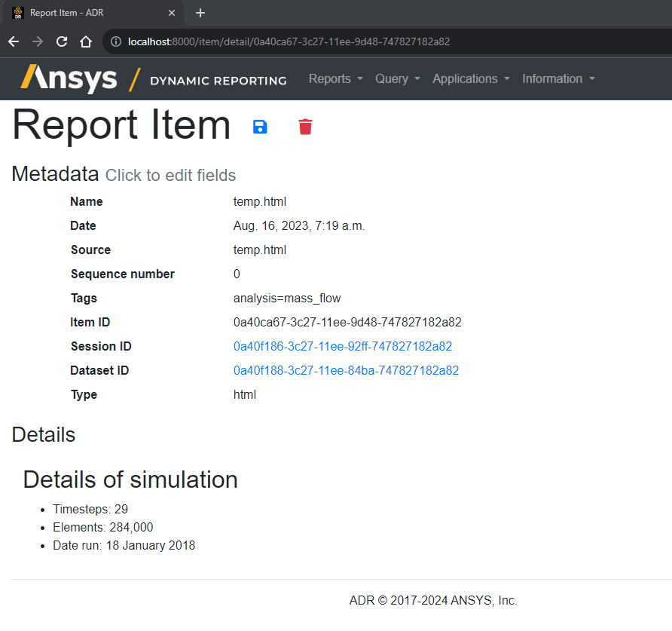Close the Report Item - ADR tab

(x=172, y=13)
